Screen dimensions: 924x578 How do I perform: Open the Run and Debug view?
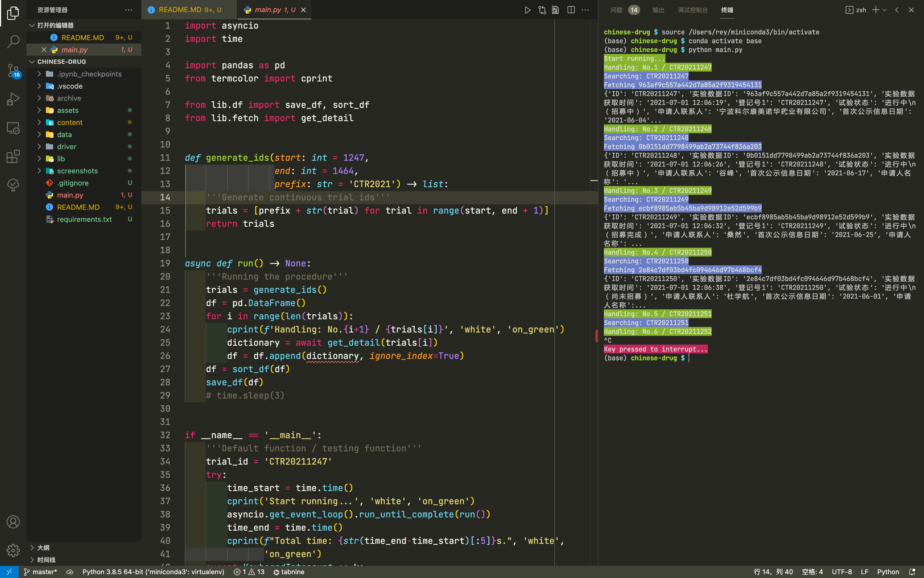(13, 99)
